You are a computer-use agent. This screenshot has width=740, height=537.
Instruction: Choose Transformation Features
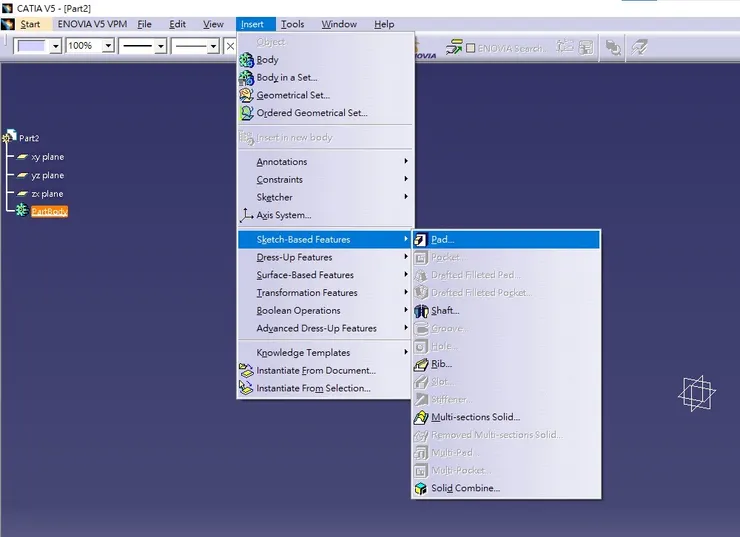[326, 293]
